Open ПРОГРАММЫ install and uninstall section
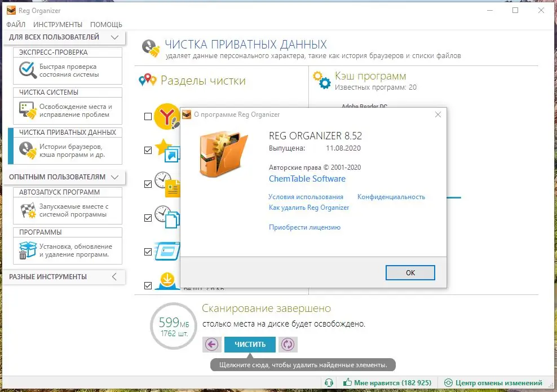 68,246
